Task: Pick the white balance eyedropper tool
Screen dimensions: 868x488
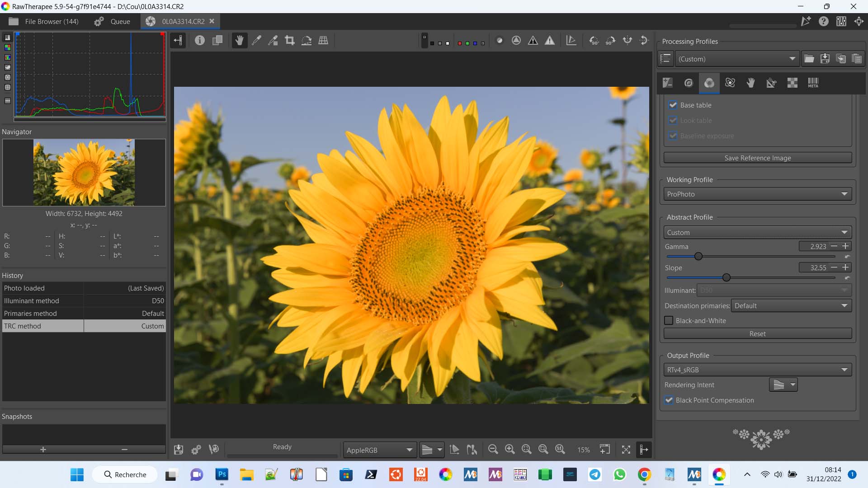Action: 256,41
